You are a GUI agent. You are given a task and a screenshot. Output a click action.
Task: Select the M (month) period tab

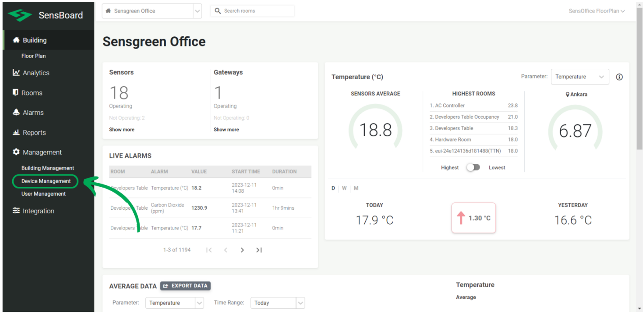(x=356, y=189)
